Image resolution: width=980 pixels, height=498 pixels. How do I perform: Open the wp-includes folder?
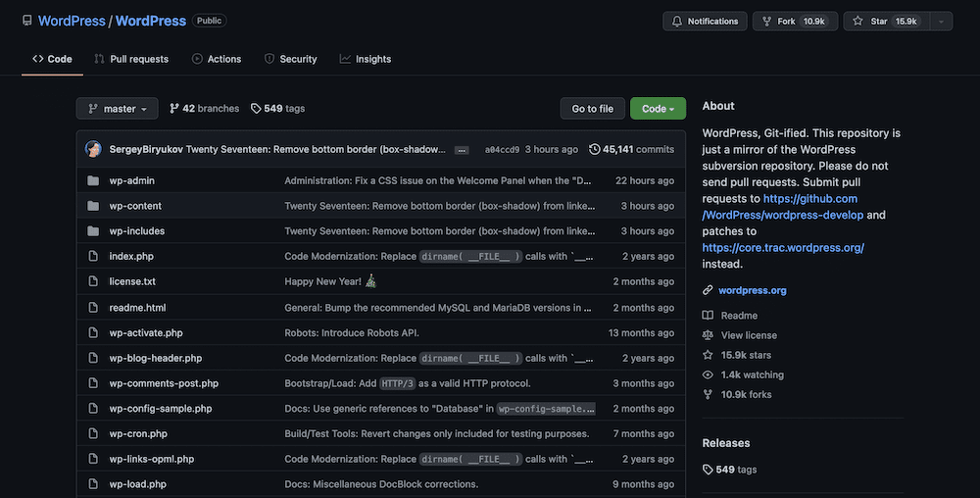coord(137,231)
